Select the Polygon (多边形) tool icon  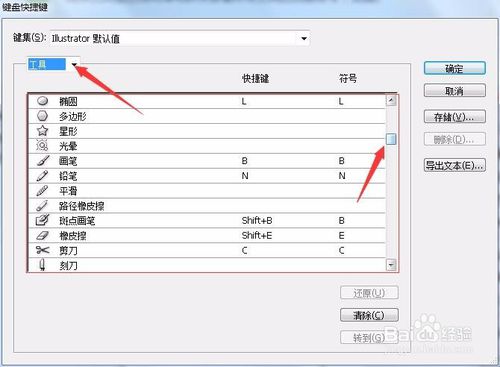43,116
